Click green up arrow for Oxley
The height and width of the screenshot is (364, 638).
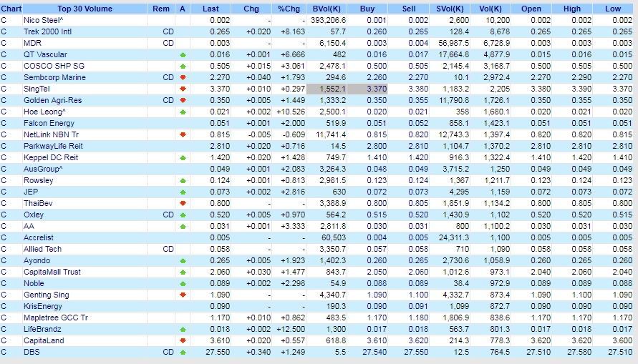(183, 215)
